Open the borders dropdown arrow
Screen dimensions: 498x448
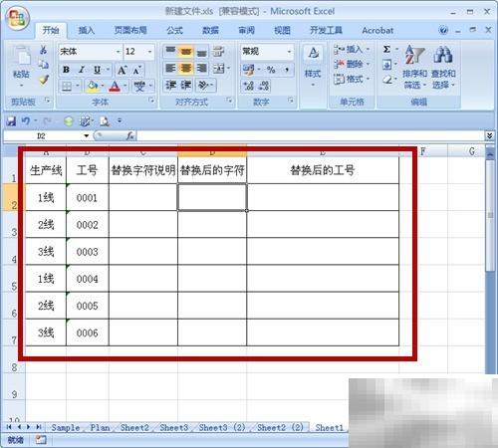click(x=78, y=86)
